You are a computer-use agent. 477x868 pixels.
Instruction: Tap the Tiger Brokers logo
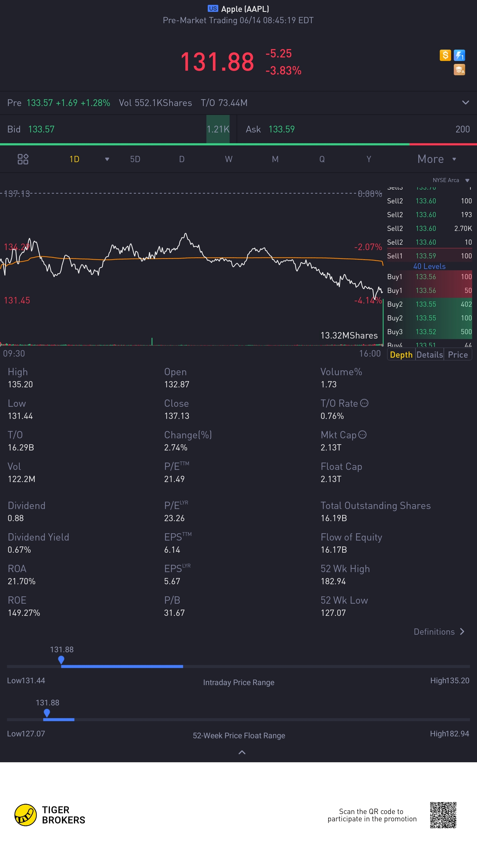point(50,815)
